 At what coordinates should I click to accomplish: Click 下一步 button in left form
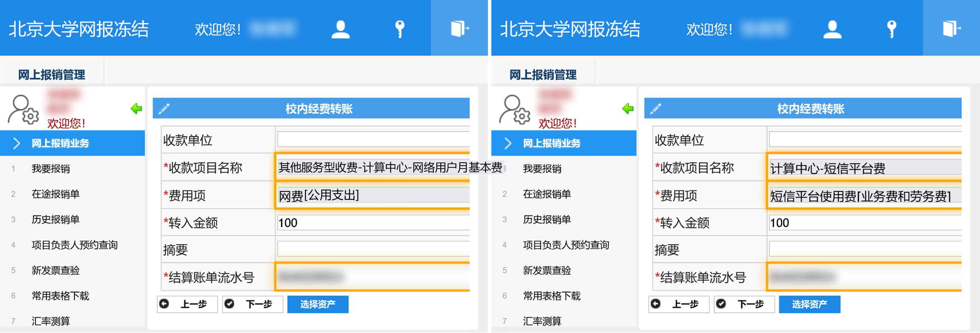click(253, 304)
